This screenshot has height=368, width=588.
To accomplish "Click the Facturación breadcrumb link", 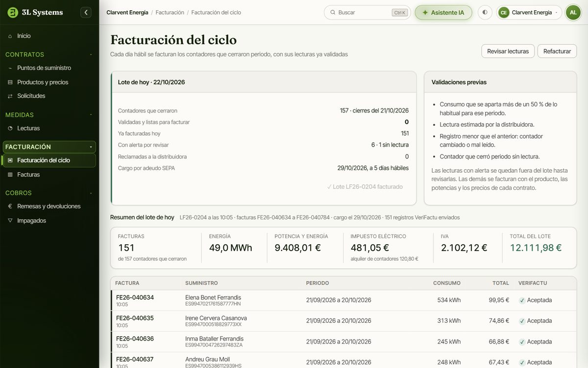I will point(170,12).
